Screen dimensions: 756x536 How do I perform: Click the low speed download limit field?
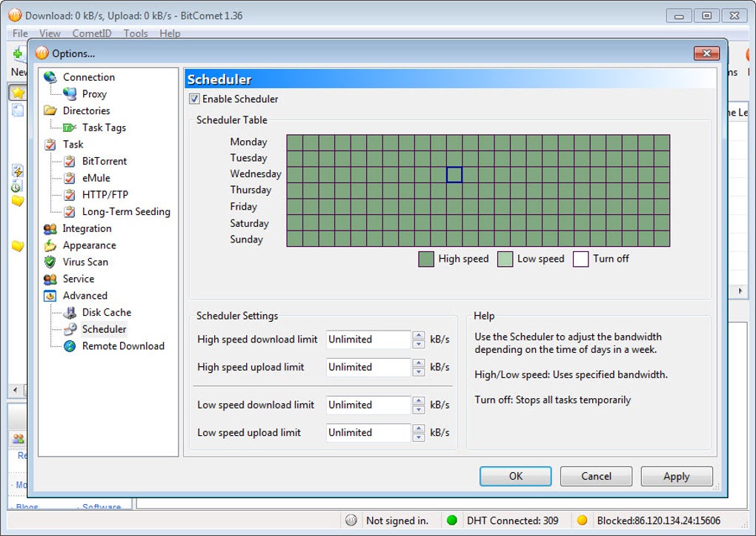click(x=369, y=406)
